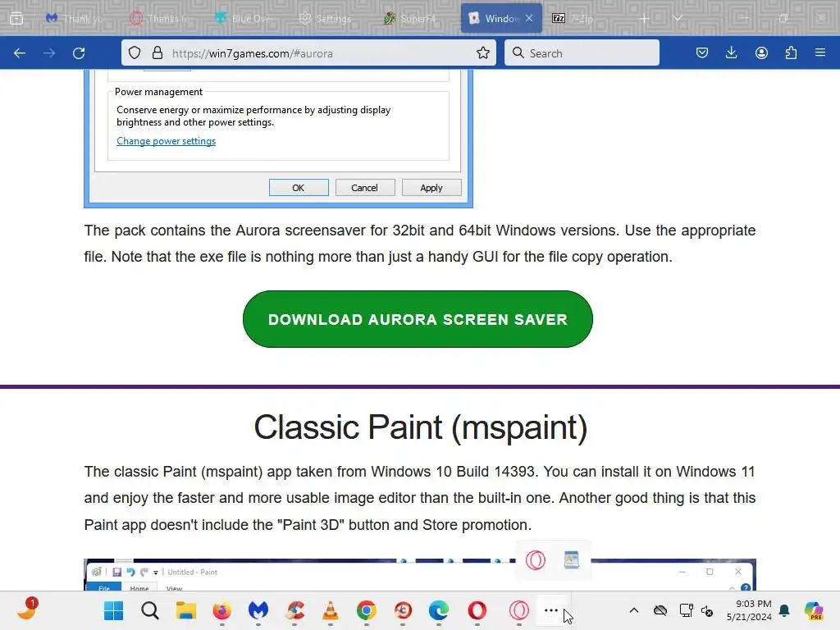840x630 pixels.
Task: Click the muted volume tray icon
Action: [707, 610]
